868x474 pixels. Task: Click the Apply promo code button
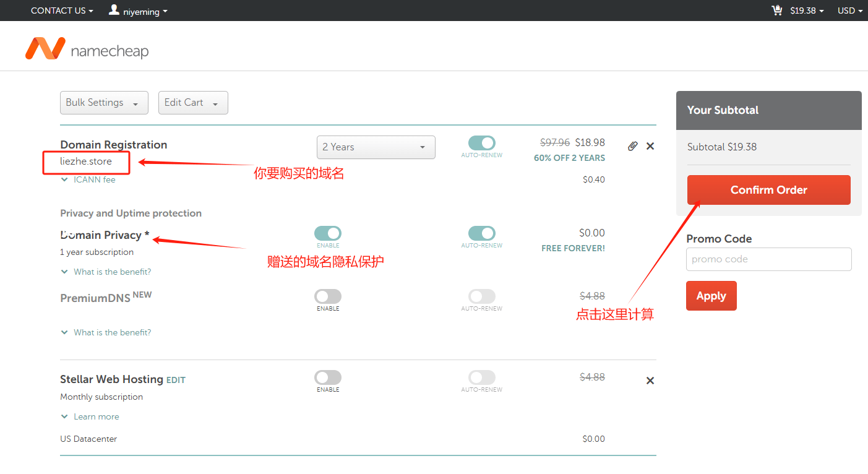(711, 296)
